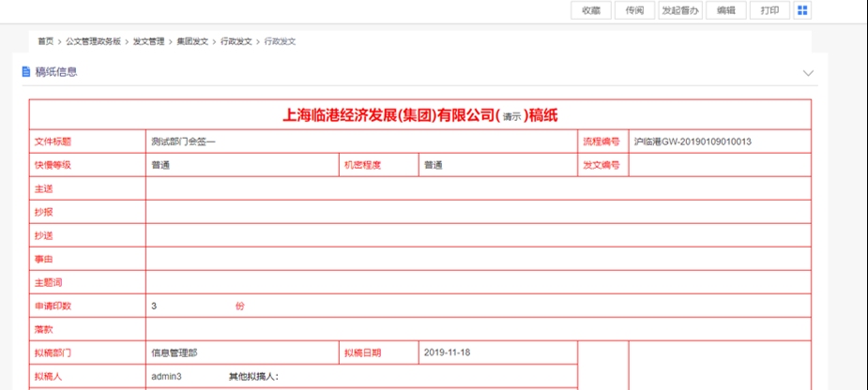Viewport: 868px width, 390px height.
Task: Click the value admin3
Action: tap(167, 377)
